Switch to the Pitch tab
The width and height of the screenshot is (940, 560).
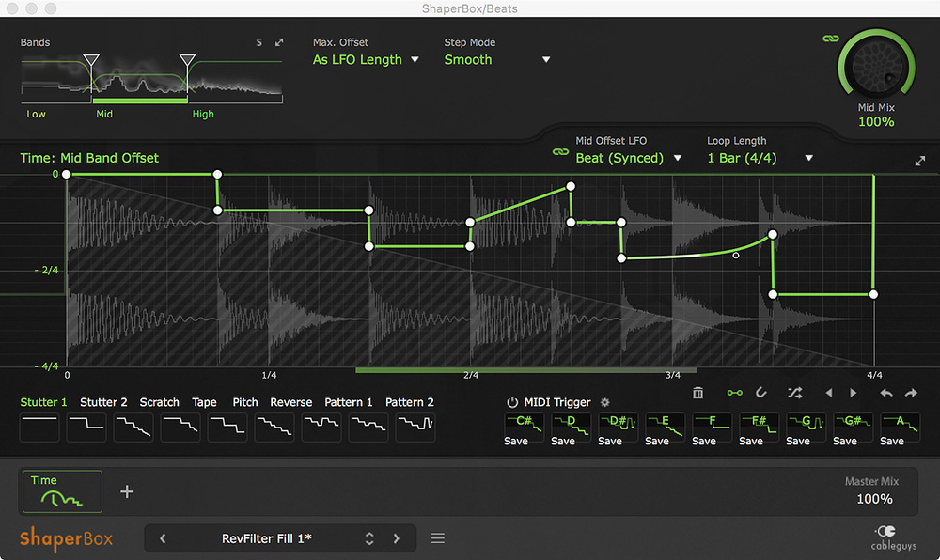click(245, 402)
